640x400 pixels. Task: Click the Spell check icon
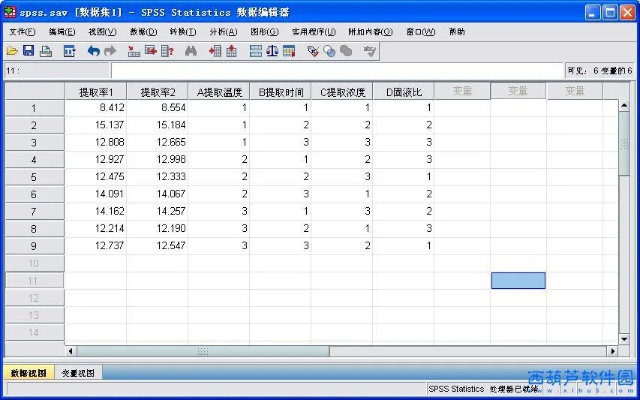tap(369, 50)
